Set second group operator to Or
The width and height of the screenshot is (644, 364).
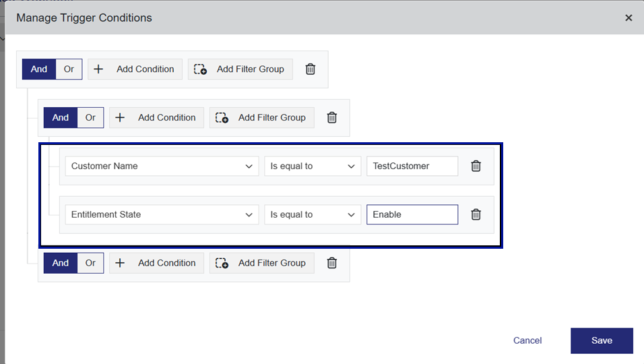point(90,117)
